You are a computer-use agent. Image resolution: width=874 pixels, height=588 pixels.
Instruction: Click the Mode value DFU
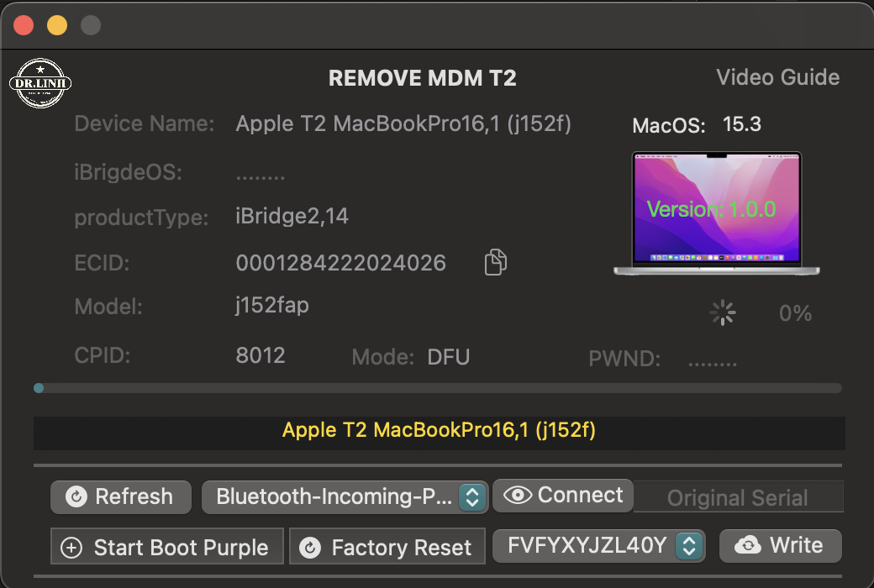(448, 357)
